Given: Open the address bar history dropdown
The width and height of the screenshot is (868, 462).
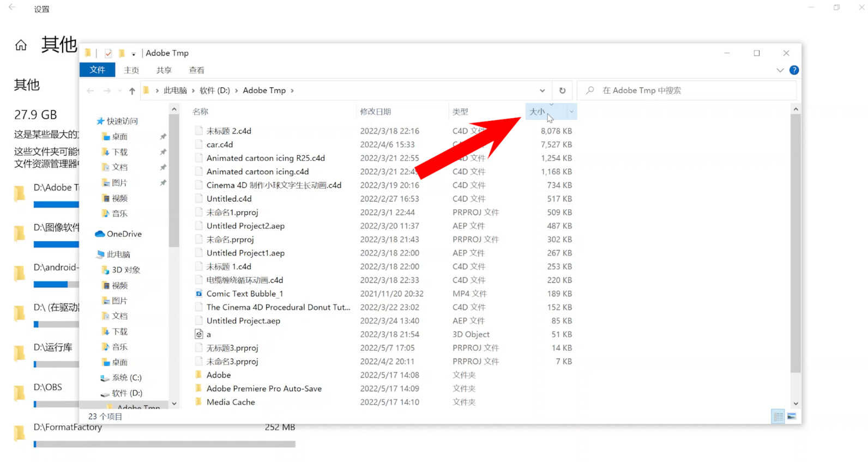Looking at the screenshot, I should coord(542,90).
